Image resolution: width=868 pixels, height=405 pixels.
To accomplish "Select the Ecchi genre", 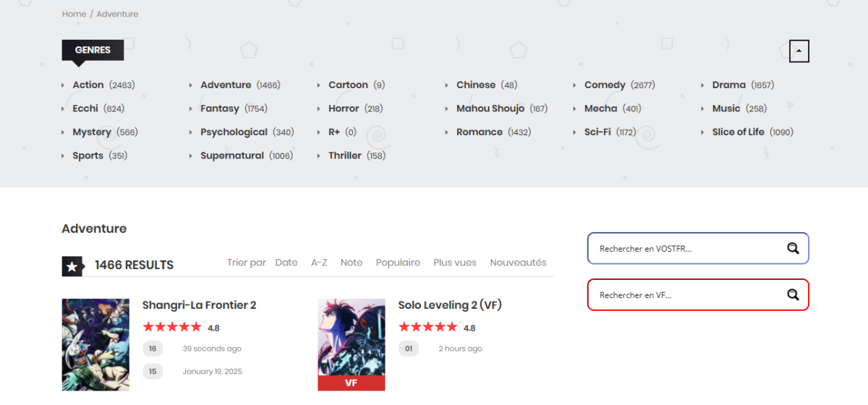I will pyautogui.click(x=85, y=108).
